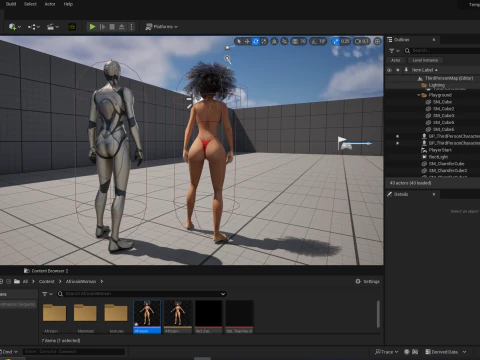The image size is (480, 360).
Task: Open Content Browser Settings
Action: tap(367, 282)
